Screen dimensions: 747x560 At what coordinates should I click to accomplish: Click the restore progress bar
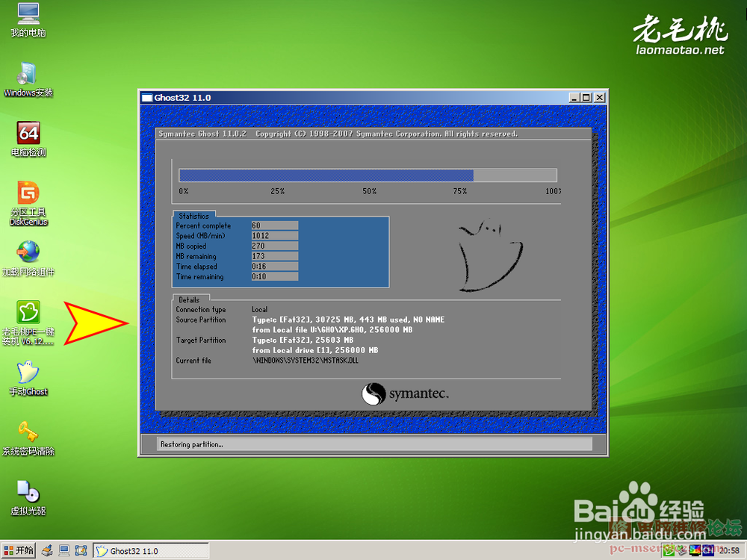[368, 175]
